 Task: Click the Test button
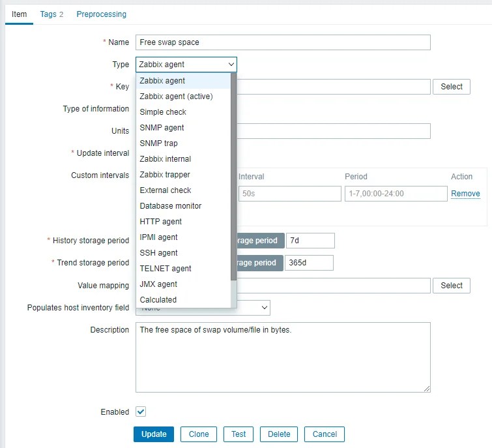point(239,434)
